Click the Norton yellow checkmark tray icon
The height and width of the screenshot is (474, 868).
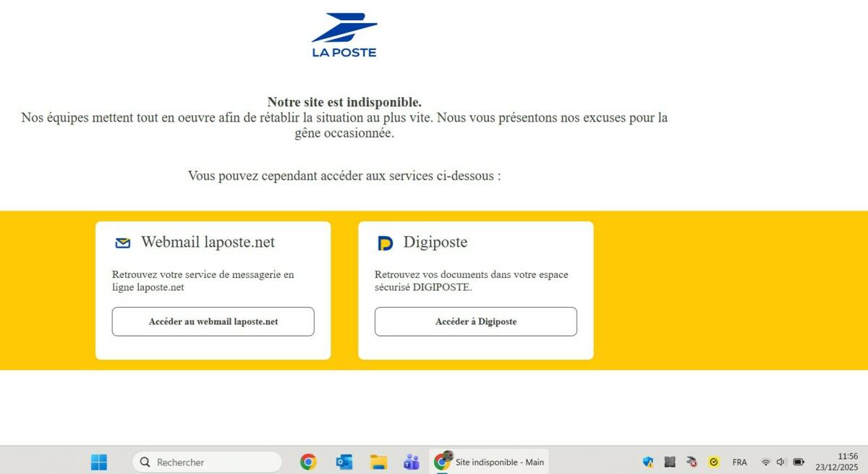click(x=714, y=462)
